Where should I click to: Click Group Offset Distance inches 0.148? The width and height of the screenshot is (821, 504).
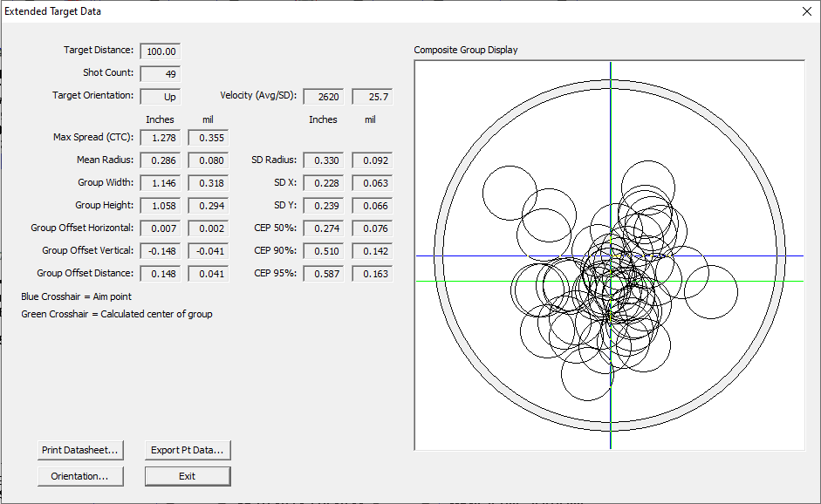click(161, 274)
